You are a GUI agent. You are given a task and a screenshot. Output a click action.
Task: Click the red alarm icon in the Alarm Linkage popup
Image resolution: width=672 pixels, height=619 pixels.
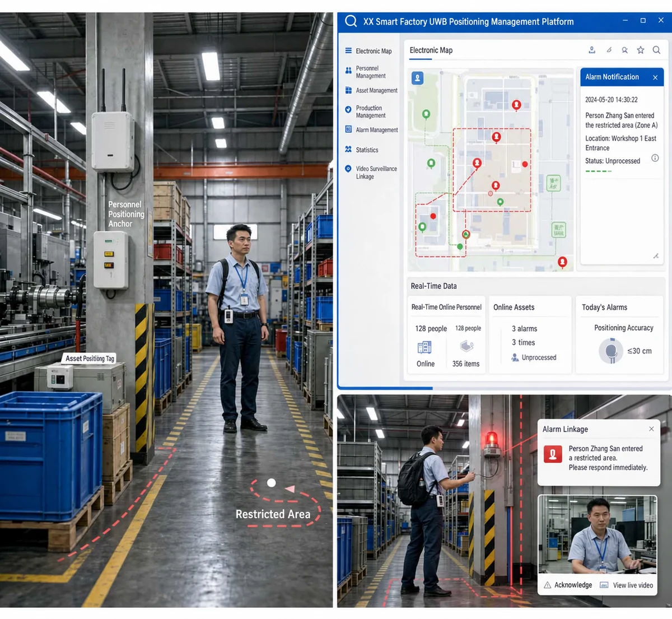[553, 454]
